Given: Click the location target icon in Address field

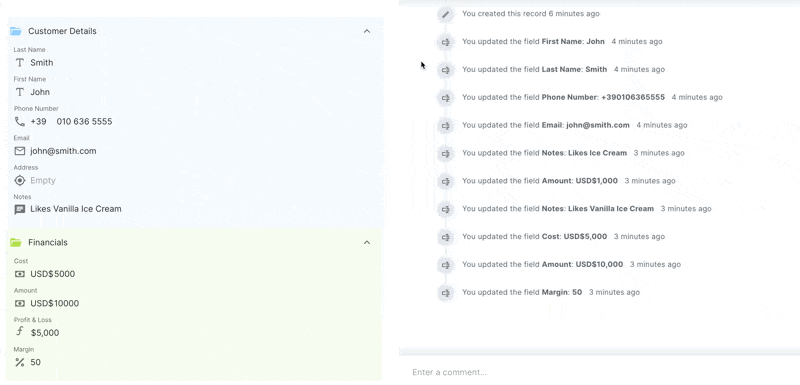Looking at the screenshot, I should click(19, 180).
